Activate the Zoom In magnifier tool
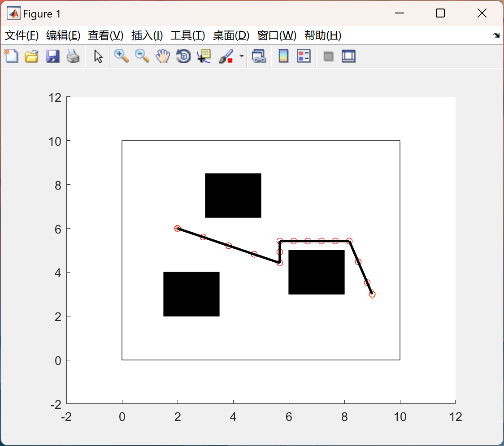504x446 pixels. pos(122,56)
